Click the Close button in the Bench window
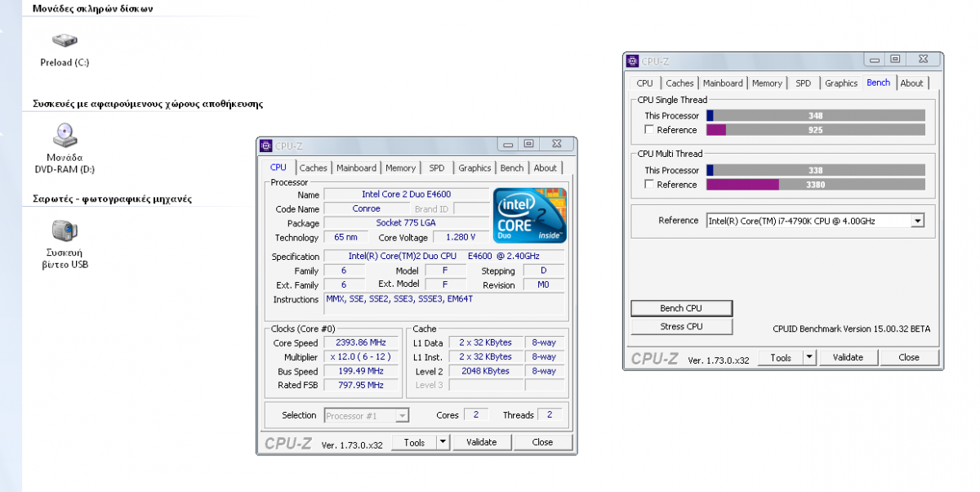 (909, 357)
